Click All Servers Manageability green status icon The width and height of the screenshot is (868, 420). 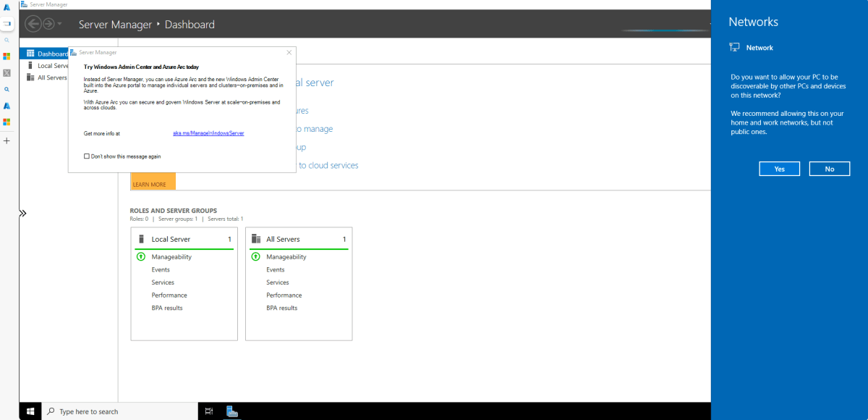pyautogui.click(x=256, y=257)
